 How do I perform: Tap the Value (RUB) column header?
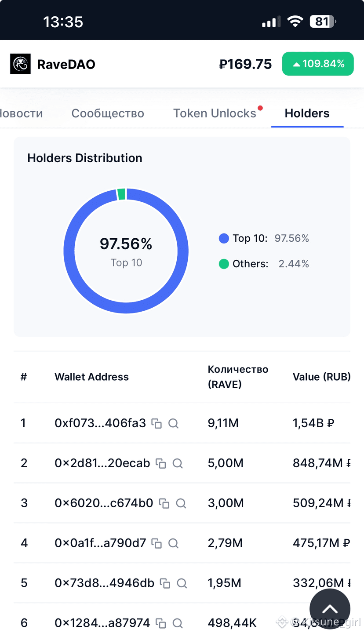point(322,377)
